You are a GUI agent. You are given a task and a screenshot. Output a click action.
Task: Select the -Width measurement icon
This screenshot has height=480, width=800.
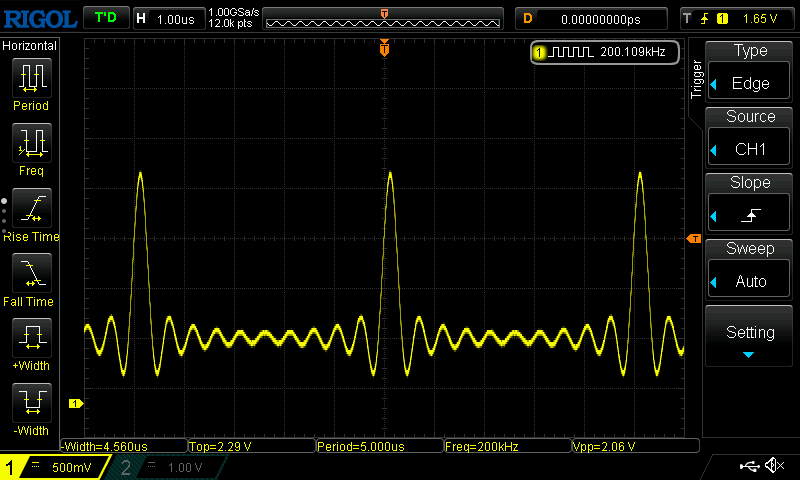[32, 402]
